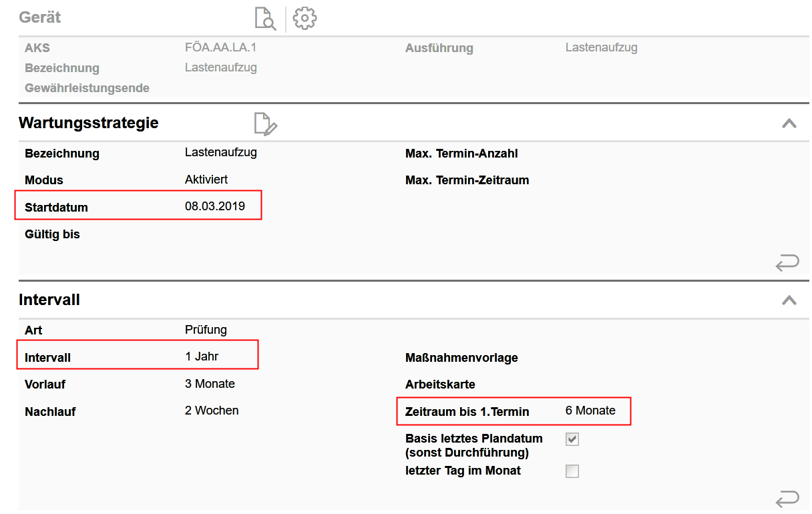
Task: Click the Ausführung value Lastenaufzug
Action: [x=601, y=47]
